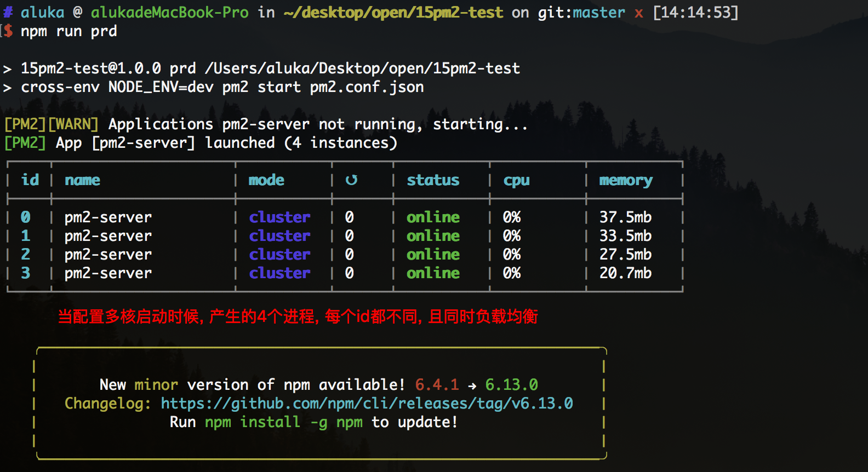Click the old npm version 6.4.1

coord(437,385)
